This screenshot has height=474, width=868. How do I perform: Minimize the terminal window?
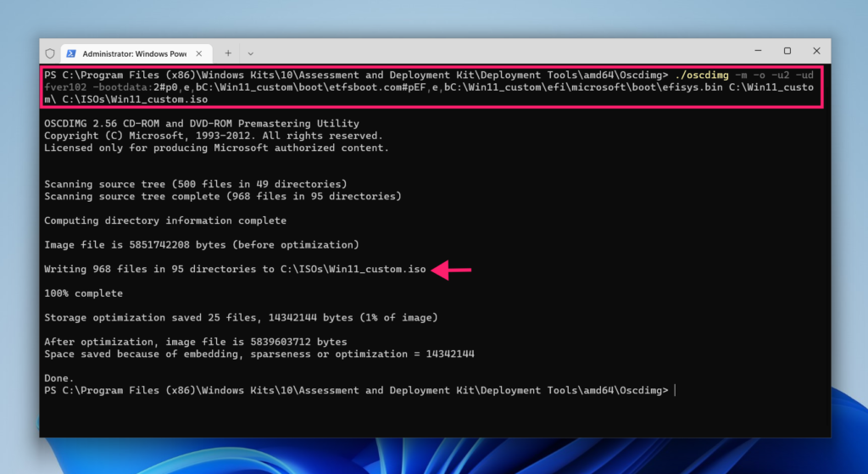(x=758, y=51)
